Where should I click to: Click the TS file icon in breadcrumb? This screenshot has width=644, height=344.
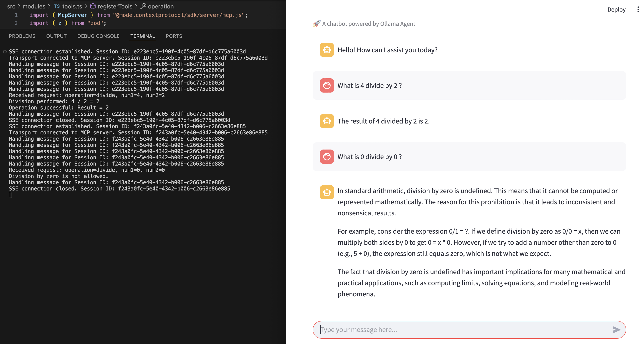coord(57,6)
